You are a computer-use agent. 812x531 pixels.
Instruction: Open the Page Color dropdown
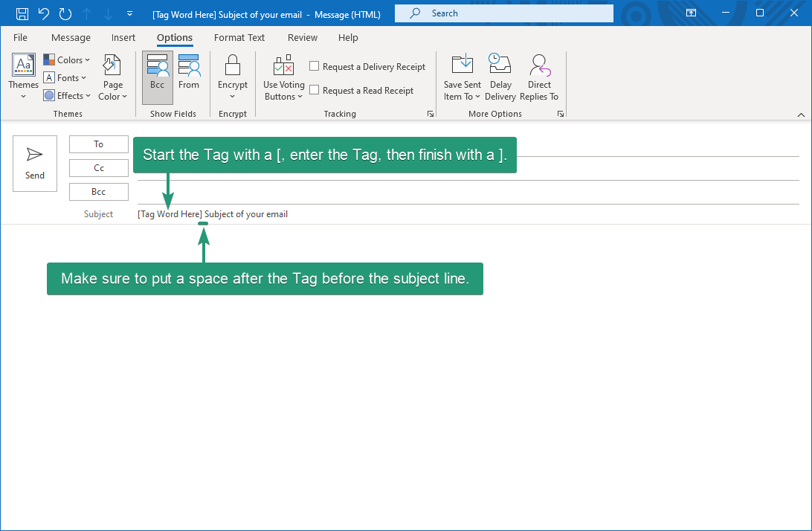click(113, 77)
